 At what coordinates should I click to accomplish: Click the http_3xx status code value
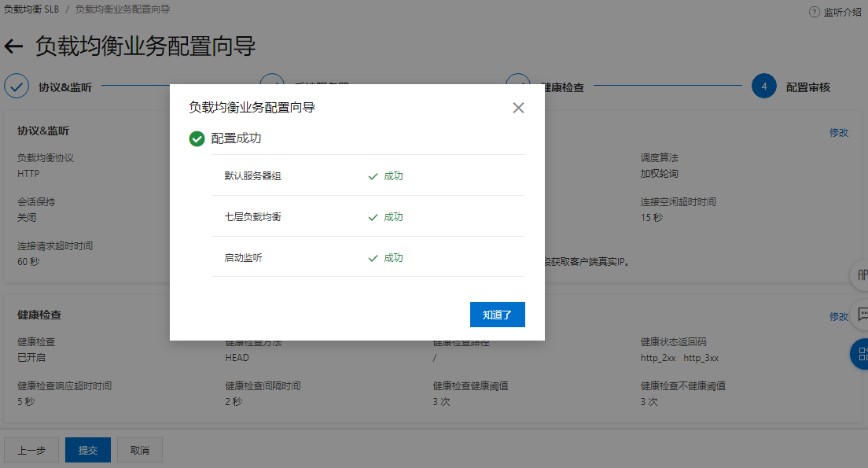(x=701, y=358)
